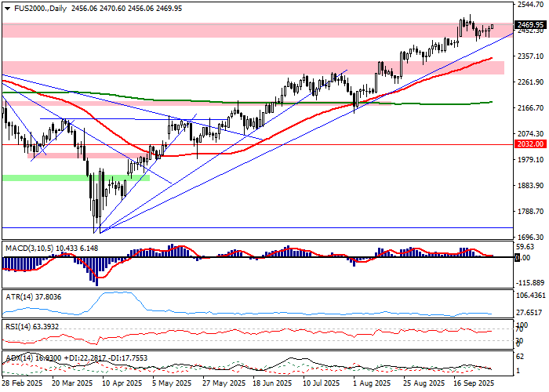Select the current price tag 2469.95
Viewport: 549px width, 392px height.
coord(530,25)
